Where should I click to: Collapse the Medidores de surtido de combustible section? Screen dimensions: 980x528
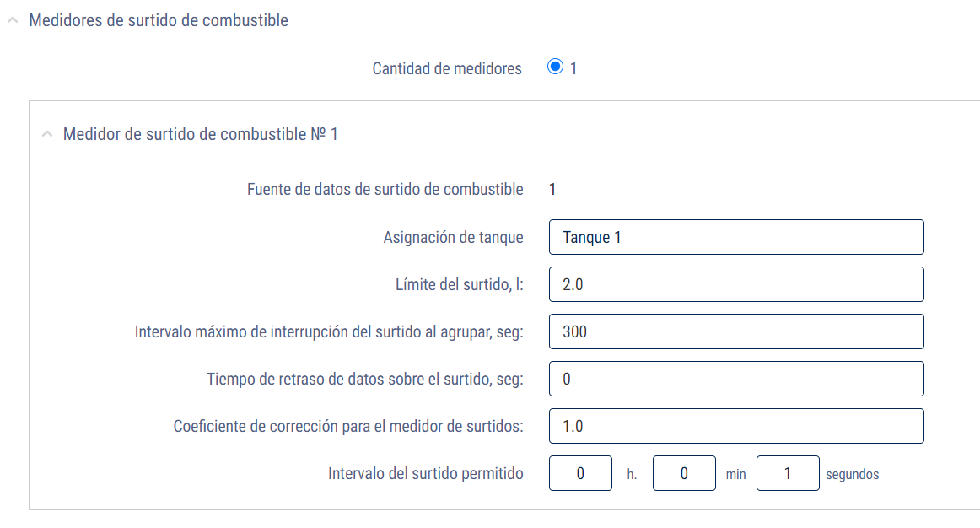(x=11, y=19)
